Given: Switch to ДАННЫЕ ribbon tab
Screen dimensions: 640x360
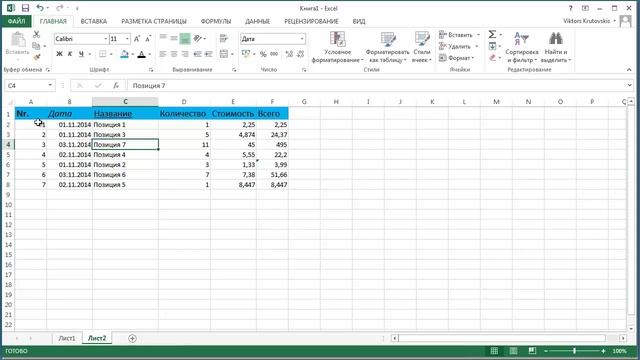Looking at the screenshot, I should (x=258, y=21).
